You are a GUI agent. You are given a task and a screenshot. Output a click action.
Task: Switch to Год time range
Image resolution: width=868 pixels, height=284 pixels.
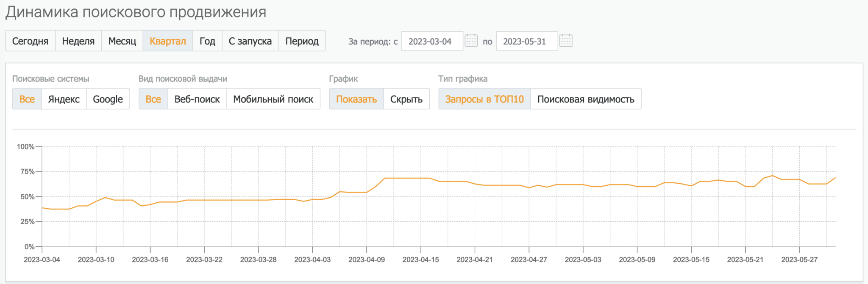coord(207,41)
